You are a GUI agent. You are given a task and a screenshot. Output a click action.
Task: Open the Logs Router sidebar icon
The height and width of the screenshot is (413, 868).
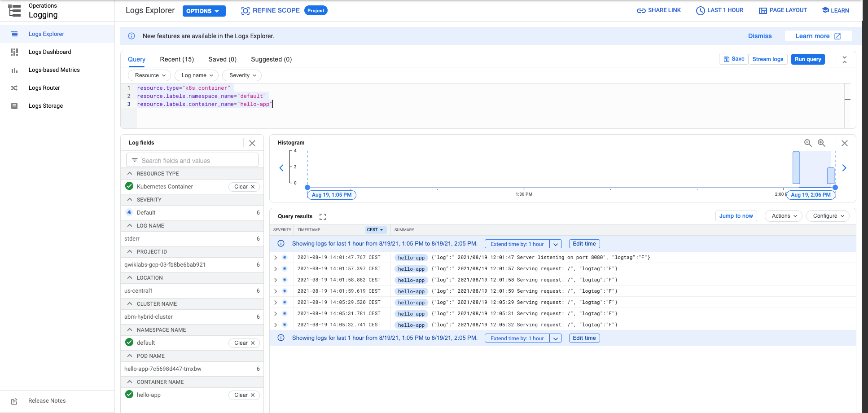coord(14,88)
